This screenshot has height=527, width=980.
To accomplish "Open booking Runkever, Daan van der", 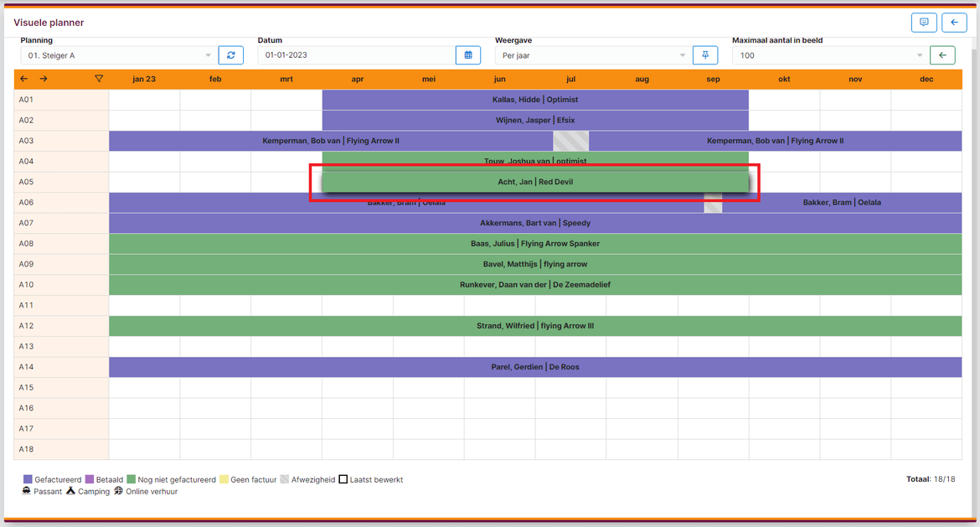I will pyautogui.click(x=535, y=285).
